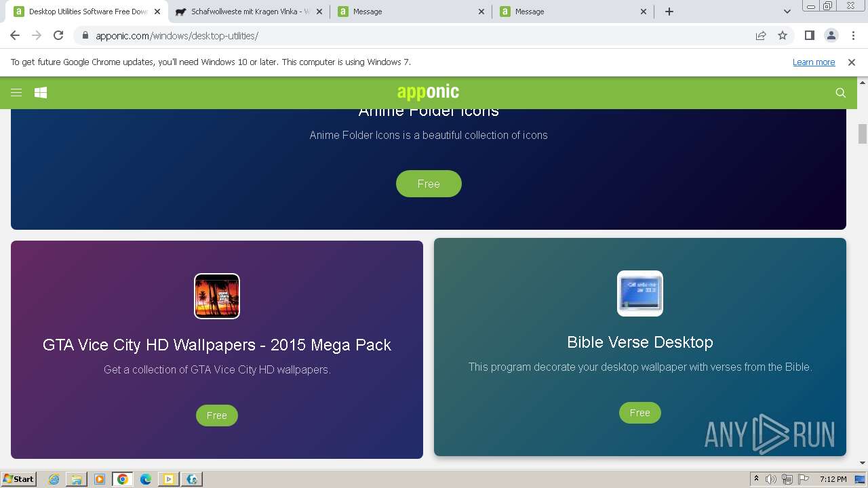
Task: Toggle the browser side panel
Action: click(809, 35)
